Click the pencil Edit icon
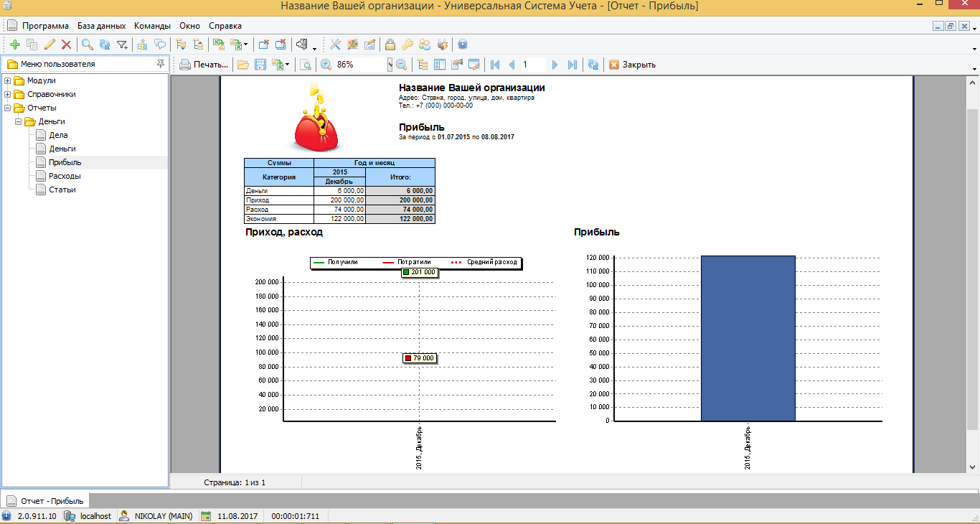This screenshot has height=524, width=980. 50,45
